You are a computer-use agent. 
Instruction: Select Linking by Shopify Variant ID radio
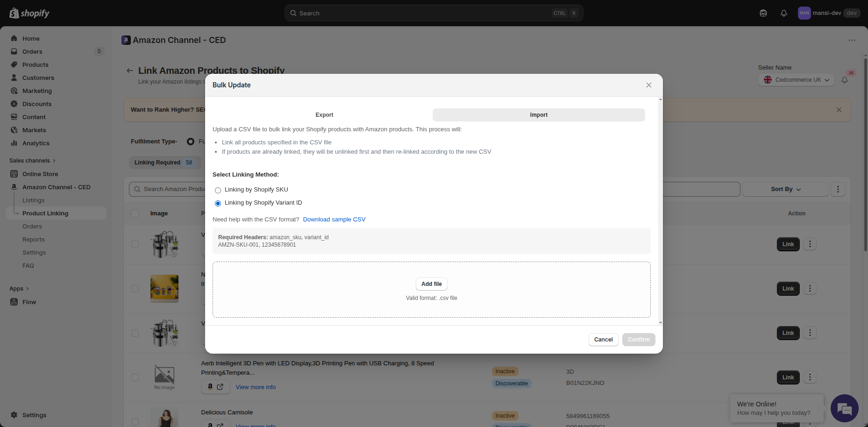point(218,203)
